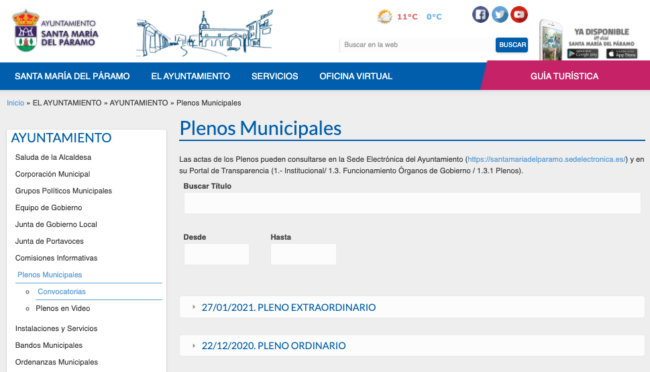Screen dimensions: 650x372
Task: Open the OFICINA VIRTUAL menu
Action: tap(356, 76)
